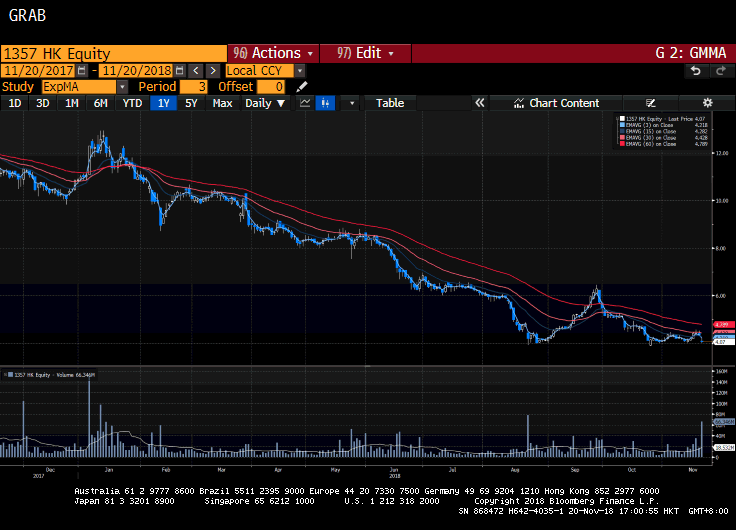Viewport: 736px width, 530px height.
Task: Click the G 2: GMMA title
Action: (690, 53)
